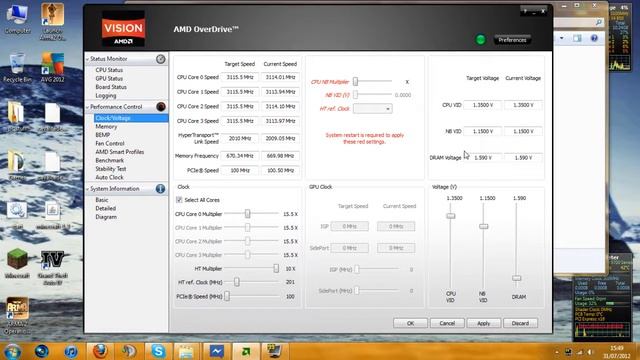The height and width of the screenshot is (360, 640).
Task: Select Clock/Voltage in the sidebar
Action: (131, 118)
